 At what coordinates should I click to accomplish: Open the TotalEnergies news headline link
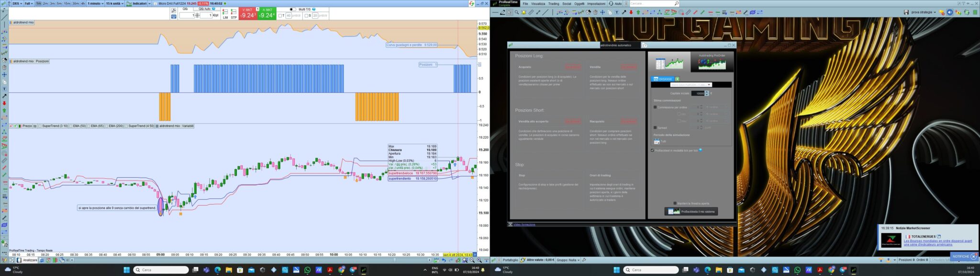[937, 243]
